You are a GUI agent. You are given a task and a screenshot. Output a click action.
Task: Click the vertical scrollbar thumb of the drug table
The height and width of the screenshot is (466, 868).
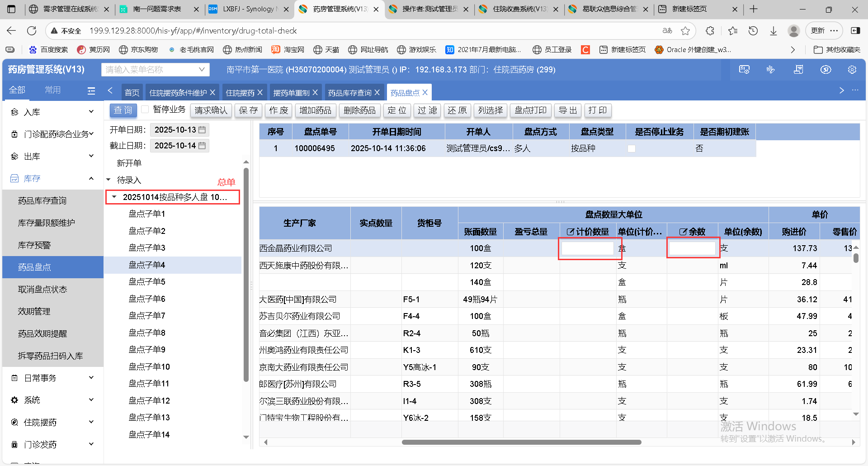(856, 258)
